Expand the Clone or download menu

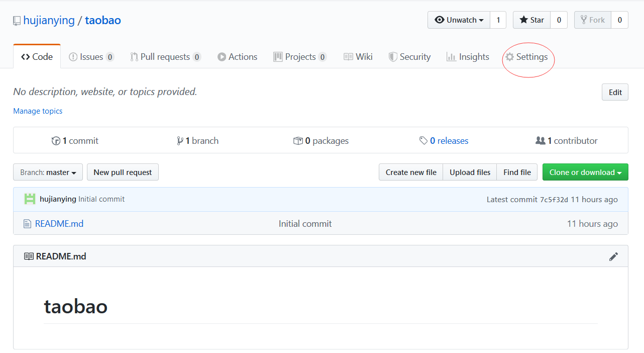point(585,172)
